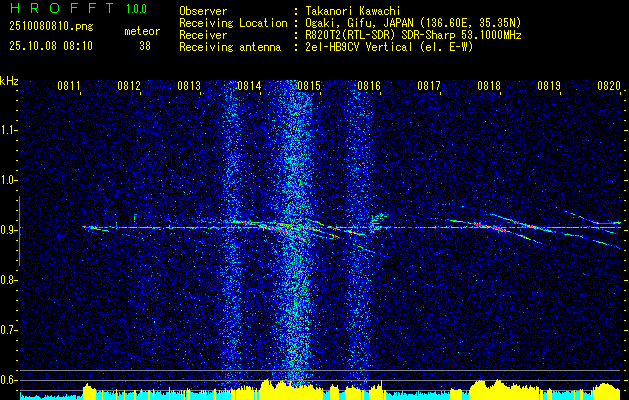629x400 pixels.
Task: Click the Receiving antenna 2el-HB9CV text
Action: click(390, 47)
